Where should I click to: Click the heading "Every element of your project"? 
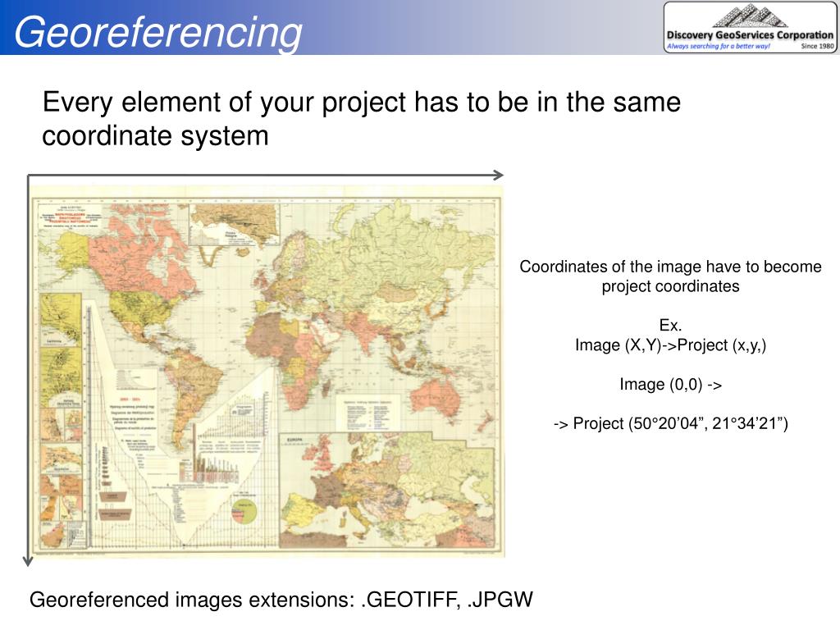[x=224, y=102]
